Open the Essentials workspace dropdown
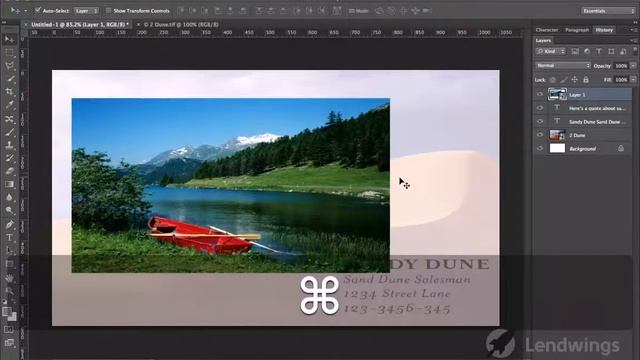The height and width of the screenshot is (360, 640). pyautogui.click(x=608, y=11)
